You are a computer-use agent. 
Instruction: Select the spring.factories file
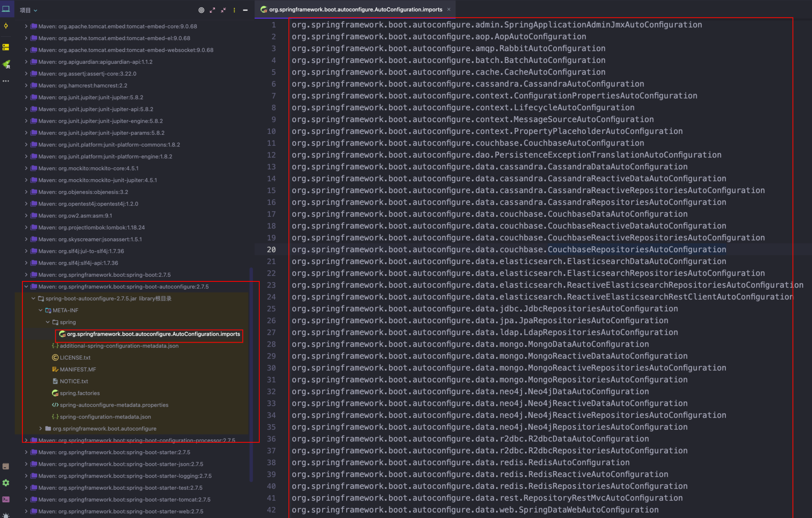click(80, 393)
